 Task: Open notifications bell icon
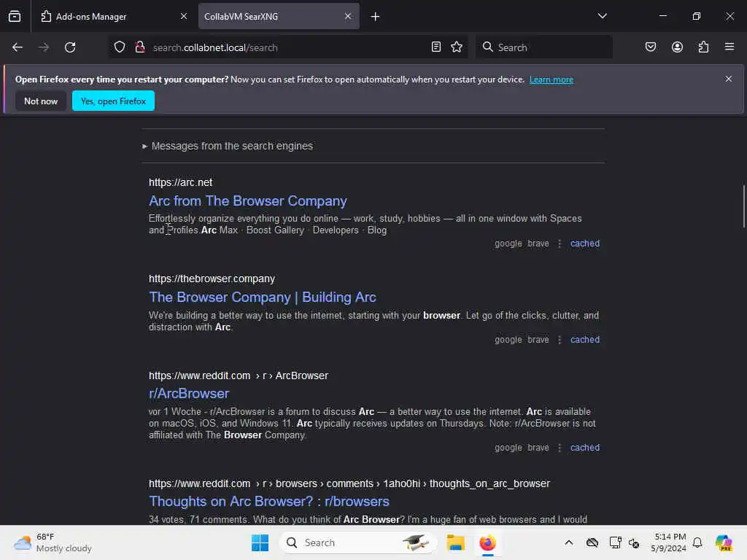[x=697, y=542]
